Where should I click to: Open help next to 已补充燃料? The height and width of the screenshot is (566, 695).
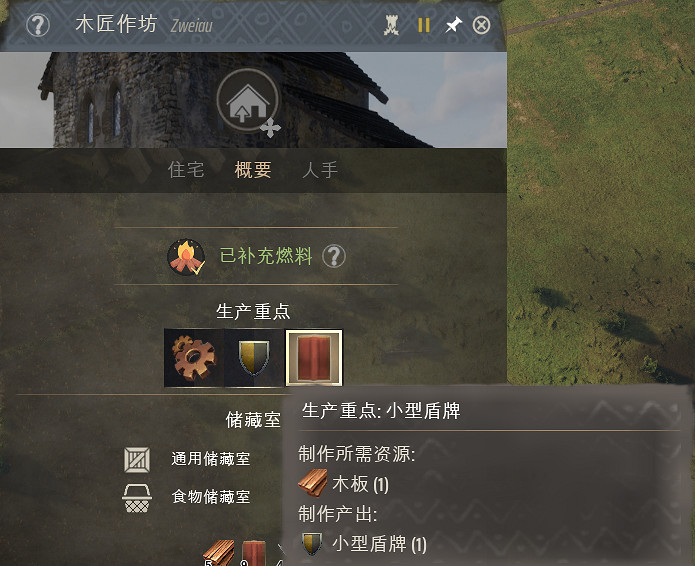(334, 256)
